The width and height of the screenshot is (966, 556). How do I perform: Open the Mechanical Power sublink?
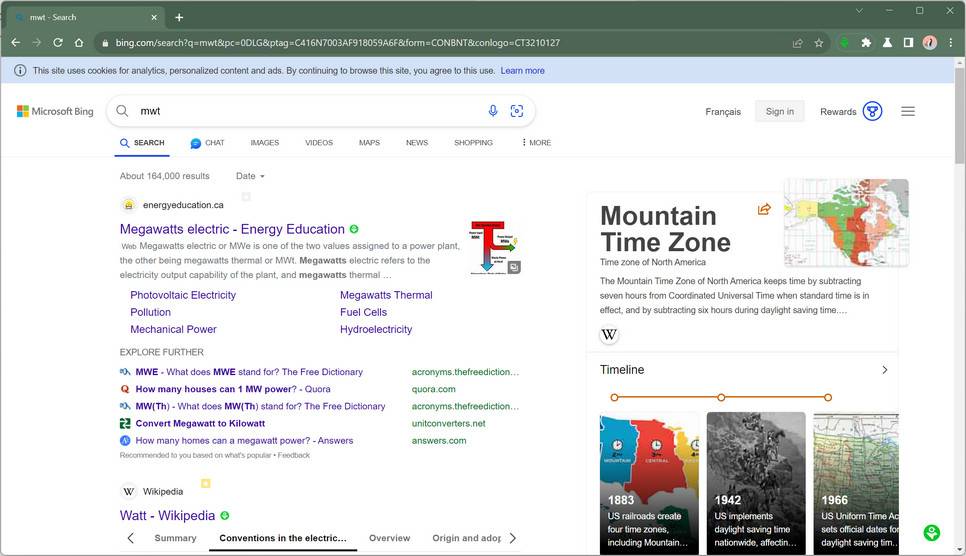pyautogui.click(x=173, y=330)
